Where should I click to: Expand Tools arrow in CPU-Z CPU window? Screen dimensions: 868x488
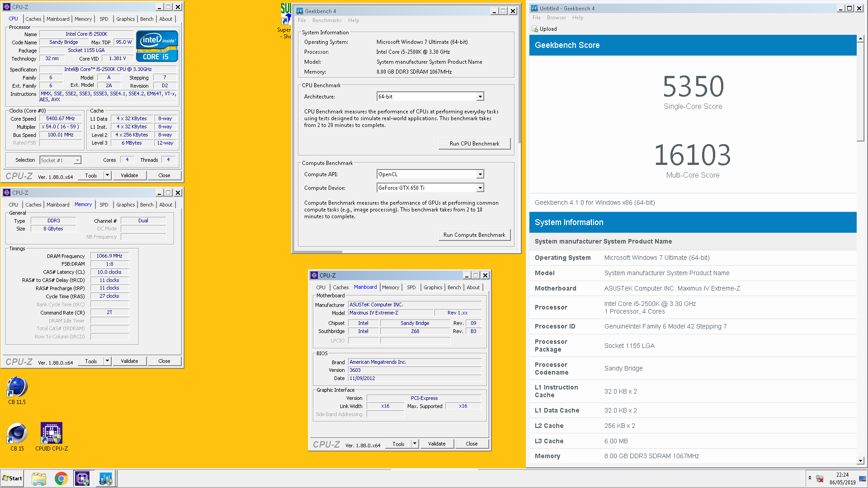tap(107, 175)
